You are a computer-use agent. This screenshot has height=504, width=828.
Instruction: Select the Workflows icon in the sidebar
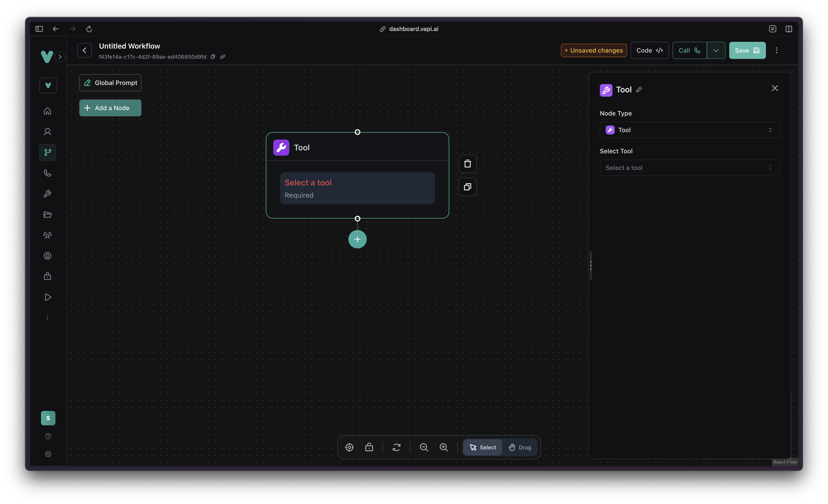(x=47, y=152)
